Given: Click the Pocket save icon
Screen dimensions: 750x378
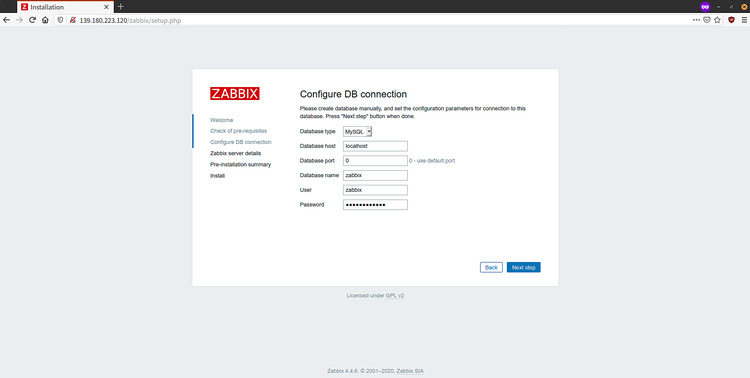Looking at the screenshot, I should pyautogui.click(x=706, y=20).
